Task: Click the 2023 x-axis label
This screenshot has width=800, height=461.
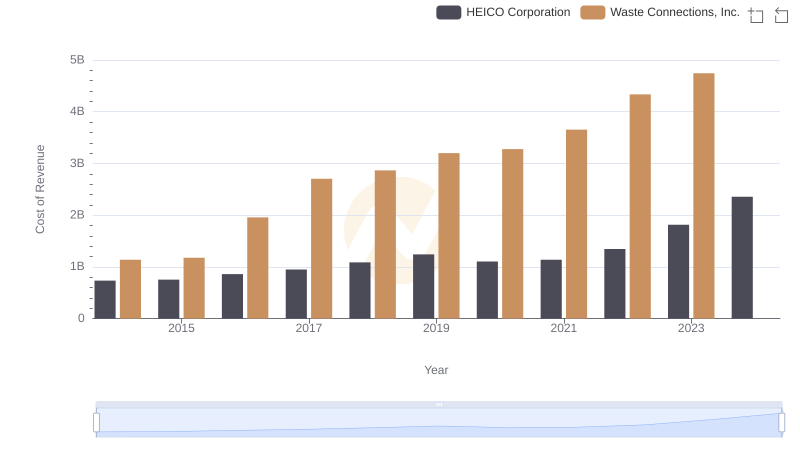Action: (691, 328)
